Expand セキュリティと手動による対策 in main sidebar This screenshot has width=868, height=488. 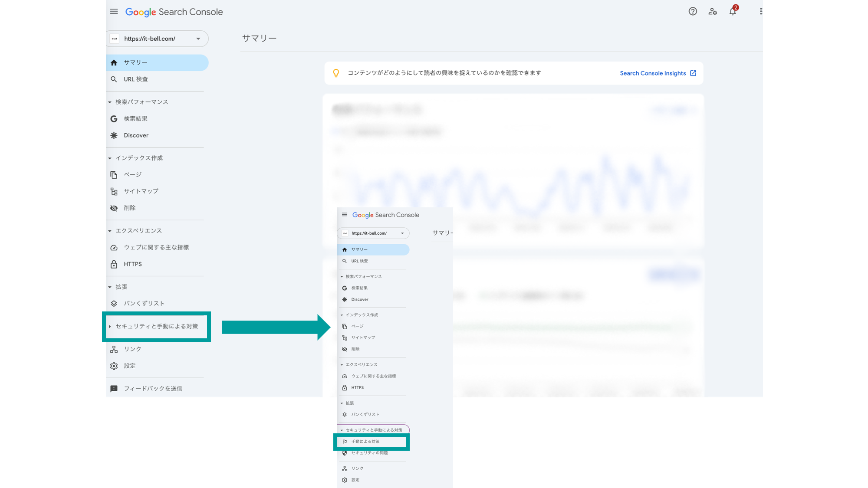point(156,326)
